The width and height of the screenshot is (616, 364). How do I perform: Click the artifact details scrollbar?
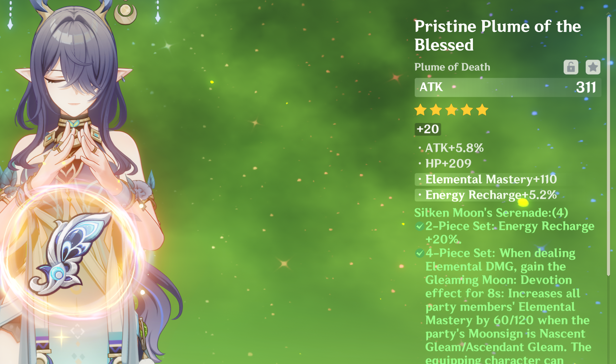608,145
